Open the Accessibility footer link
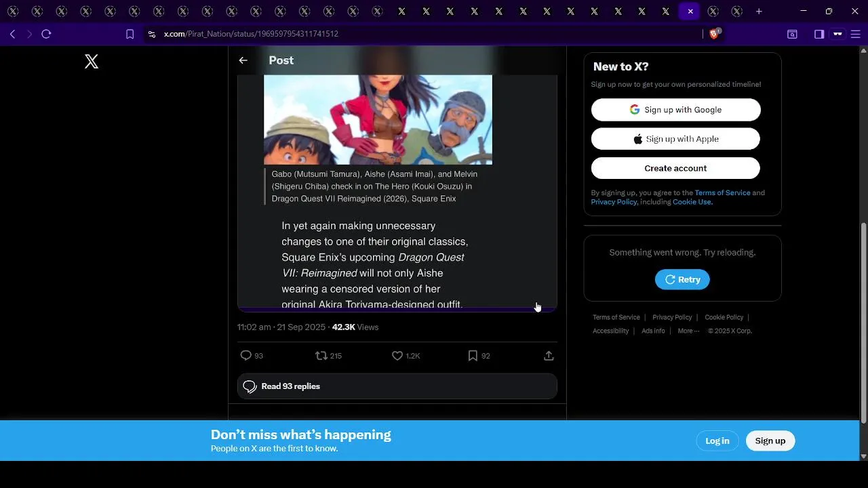Screen dimensions: 868x488 point(611,331)
